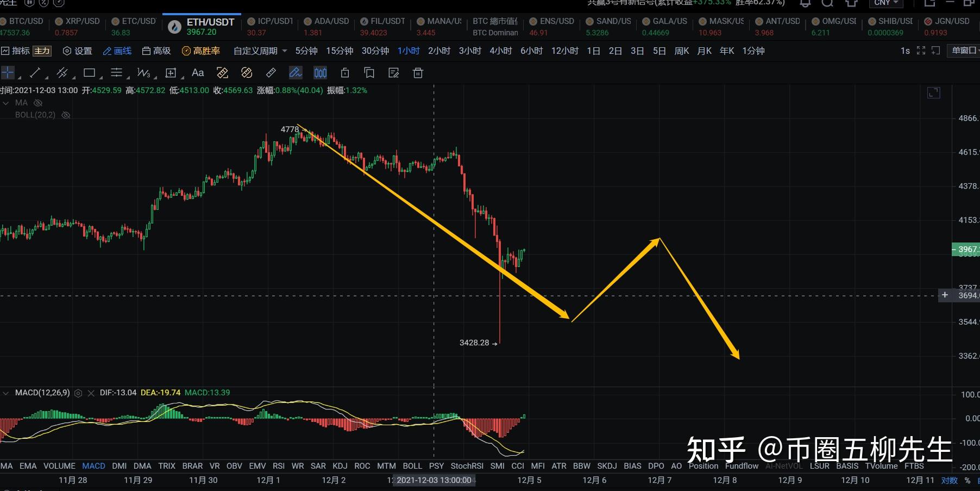Toggle the 画线 drawing toolbar
This screenshot has width=980, height=491.
[x=117, y=51]
